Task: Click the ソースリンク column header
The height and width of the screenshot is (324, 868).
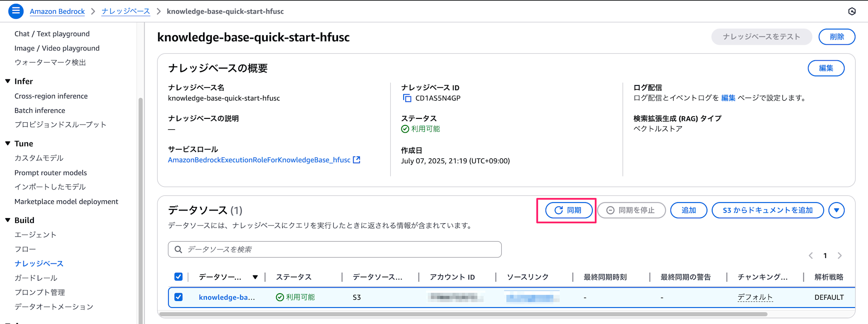Action: pyautogui.click(x=528, y=277)
